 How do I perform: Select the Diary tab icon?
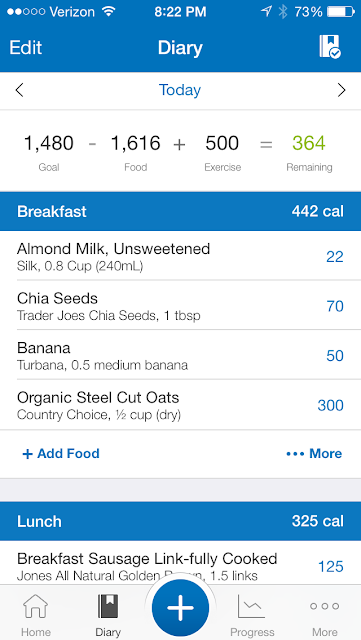[108, 606]
